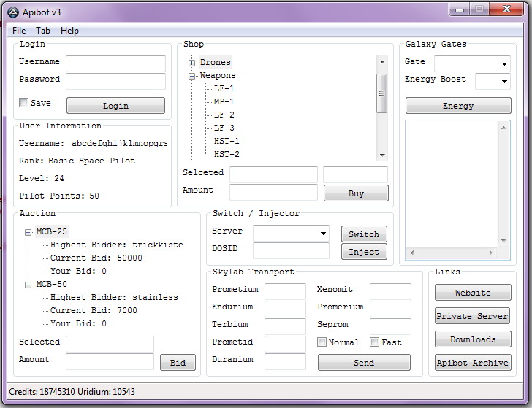This screenshot has width=532, height=408.
Task: Focus the Promerium amount field
Action: click(x=390, y=309)
